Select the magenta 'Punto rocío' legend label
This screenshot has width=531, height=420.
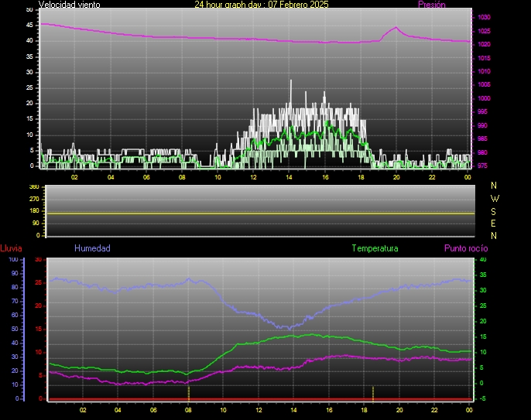466,248
